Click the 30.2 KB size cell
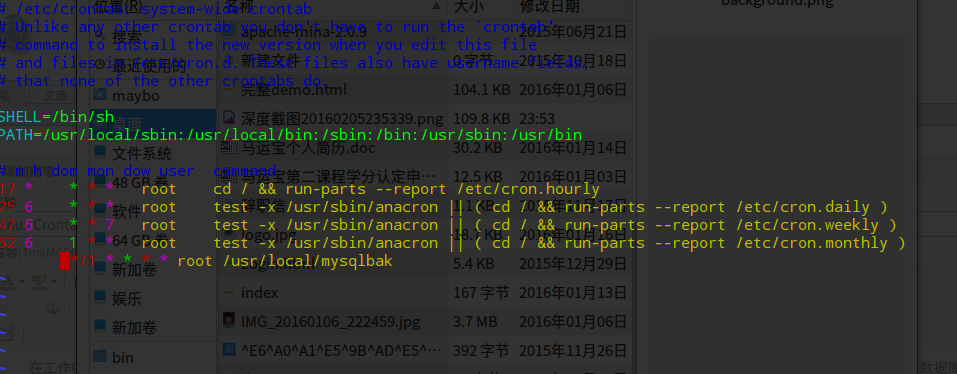 (x=477, y=148)
